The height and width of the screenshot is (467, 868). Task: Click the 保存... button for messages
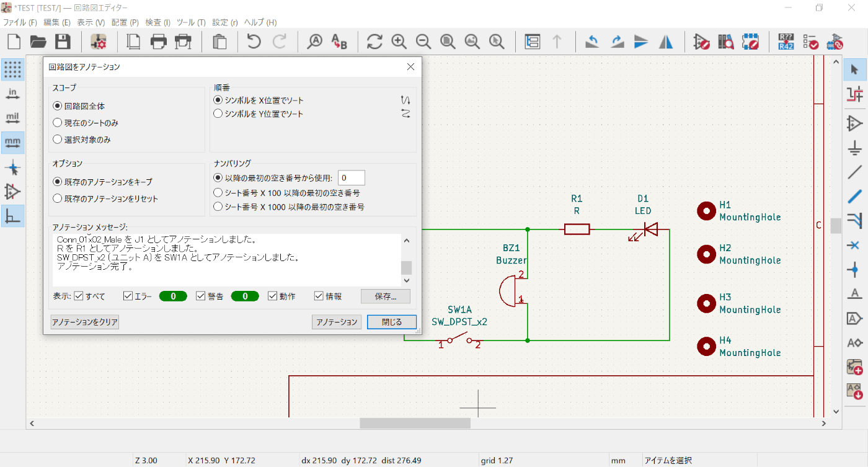click(386, 296)
